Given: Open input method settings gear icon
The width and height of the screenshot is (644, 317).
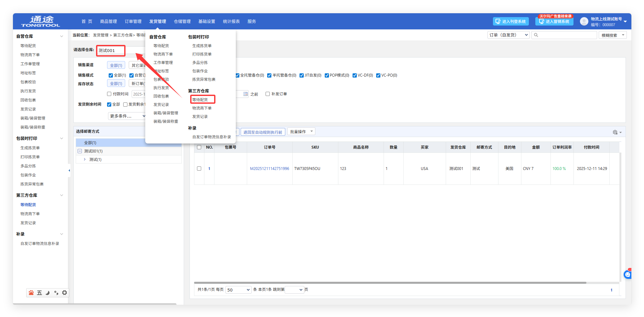Looking at the screenshot, I should click(x=64, y=293).
